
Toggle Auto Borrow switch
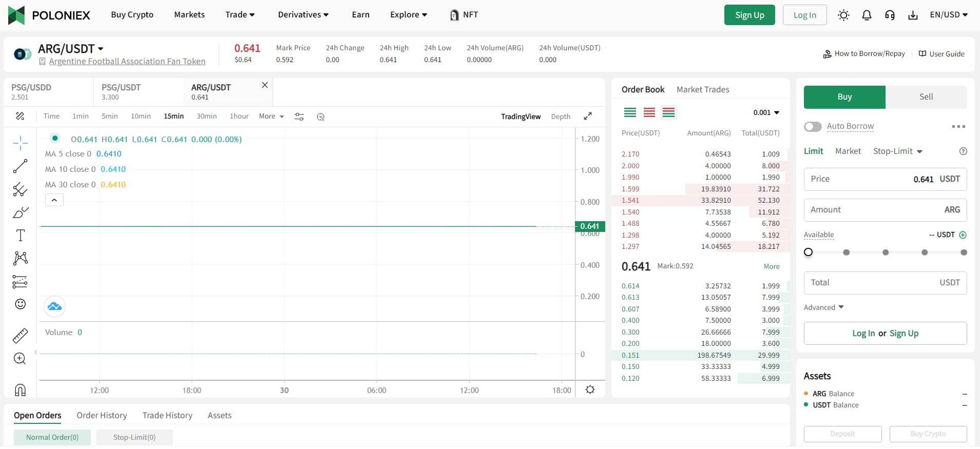click(x=813, y=126)
